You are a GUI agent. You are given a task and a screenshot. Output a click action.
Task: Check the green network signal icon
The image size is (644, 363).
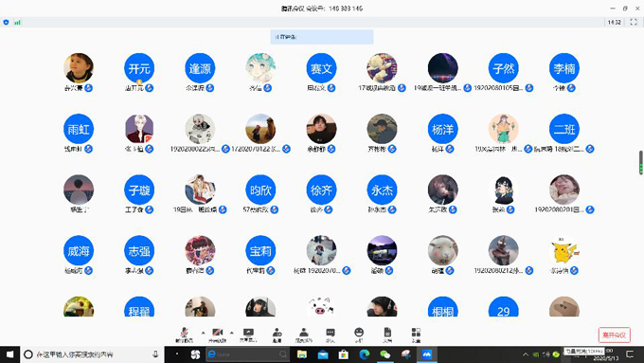[17, 22]
